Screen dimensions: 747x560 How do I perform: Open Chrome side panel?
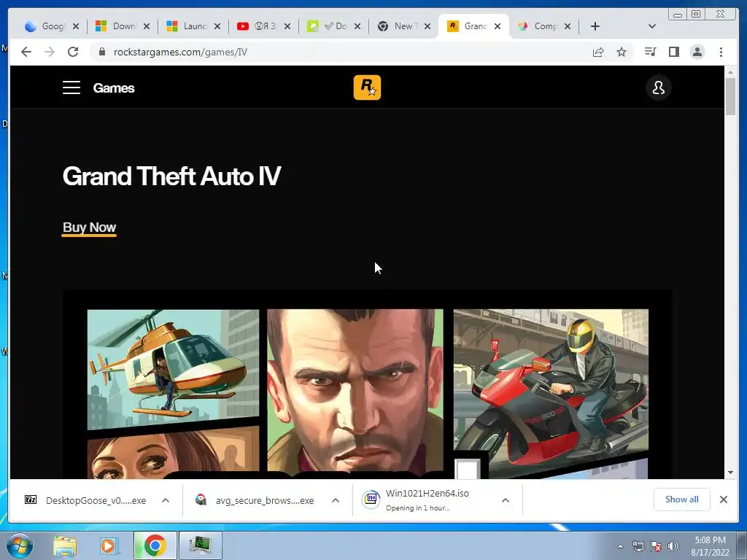[x=673, y=52]
